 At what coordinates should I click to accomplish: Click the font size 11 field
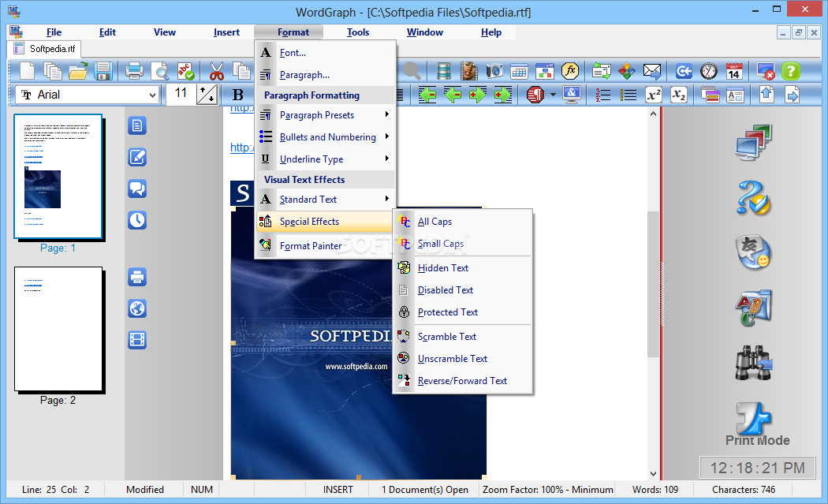[x=181, y=95]
